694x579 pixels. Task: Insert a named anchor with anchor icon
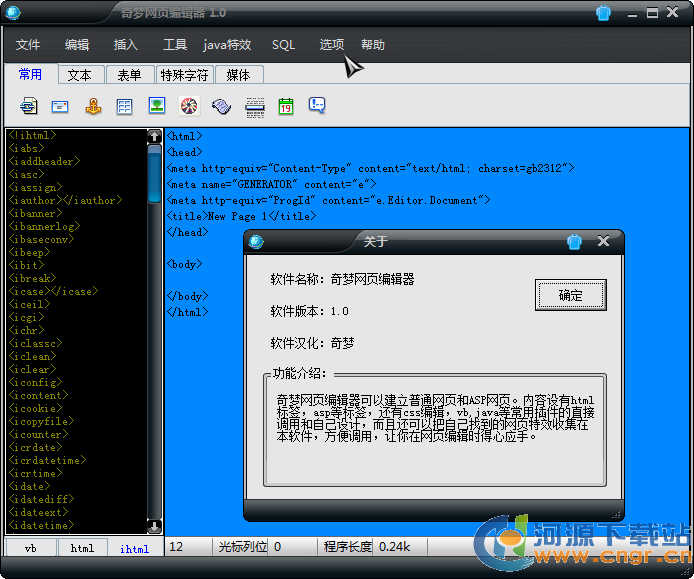point(93,106)
